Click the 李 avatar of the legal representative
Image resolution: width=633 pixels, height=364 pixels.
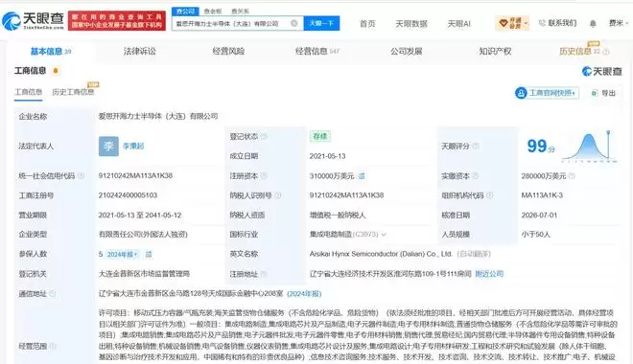pyautogui.click(x=108, y=146)
